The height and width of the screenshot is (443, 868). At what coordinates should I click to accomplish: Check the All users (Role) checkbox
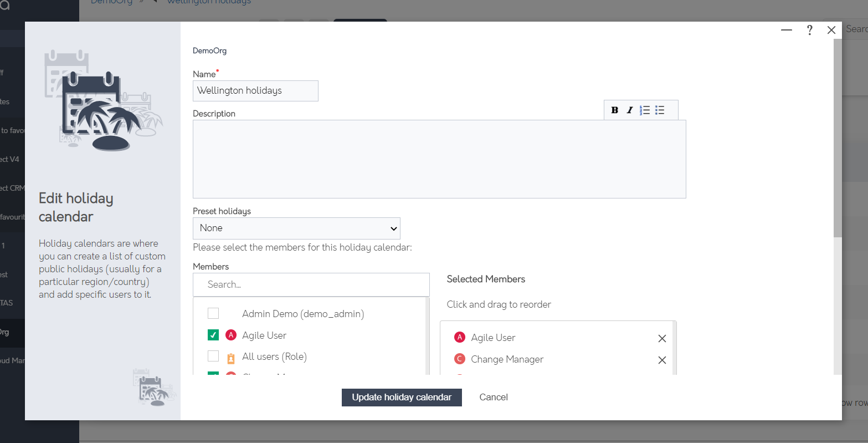213,356
